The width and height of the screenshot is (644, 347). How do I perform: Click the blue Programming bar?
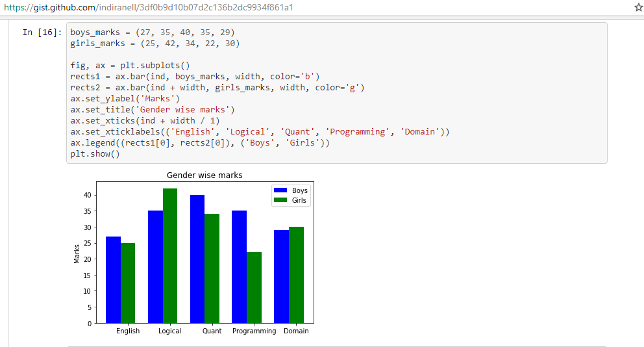240,267
